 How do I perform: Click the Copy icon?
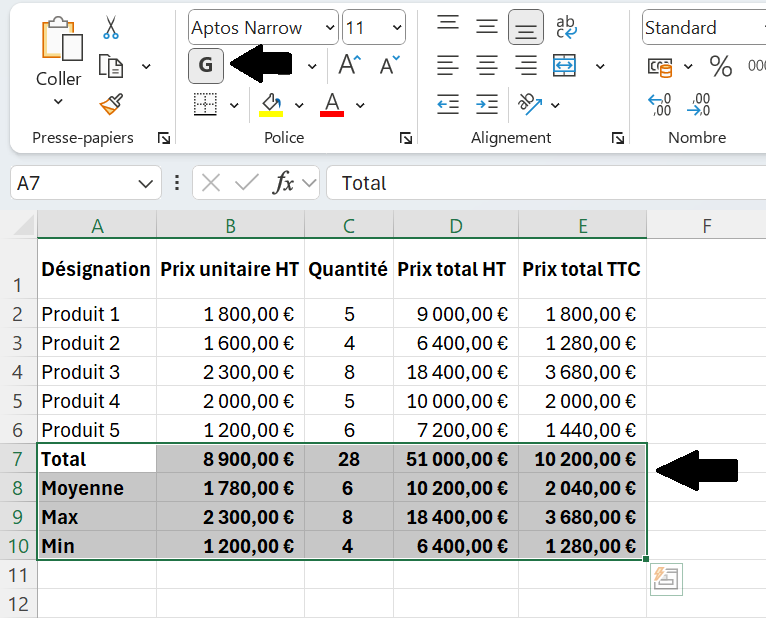click(111, 66)
